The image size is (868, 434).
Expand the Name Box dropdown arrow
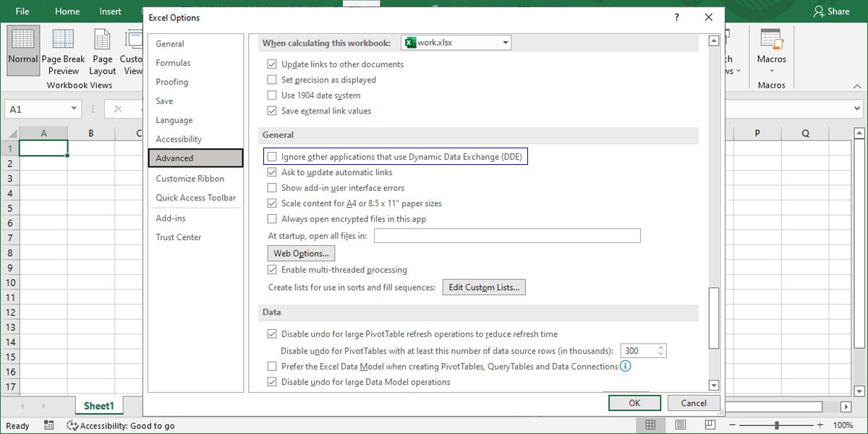74,109
